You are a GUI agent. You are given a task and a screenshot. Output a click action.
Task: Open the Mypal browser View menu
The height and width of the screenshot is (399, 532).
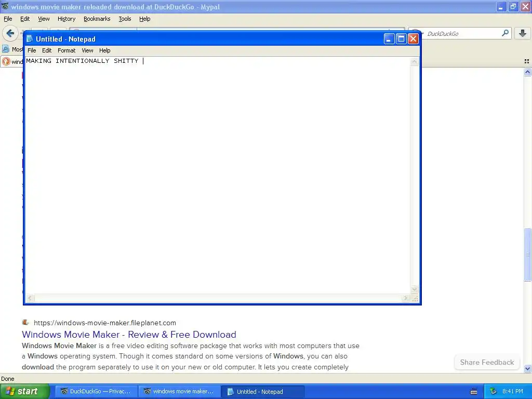coord(44,19)
